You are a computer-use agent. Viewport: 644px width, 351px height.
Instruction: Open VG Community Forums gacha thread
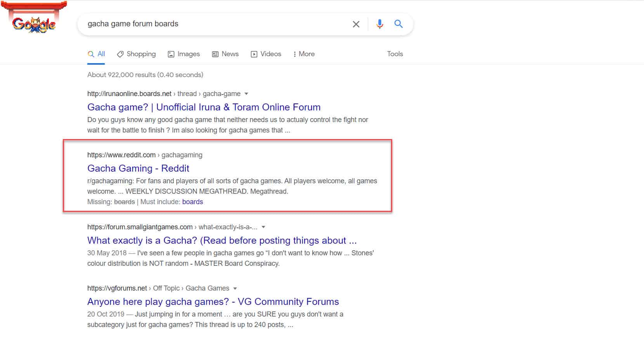pyautogui.click(x=213, y=302)
